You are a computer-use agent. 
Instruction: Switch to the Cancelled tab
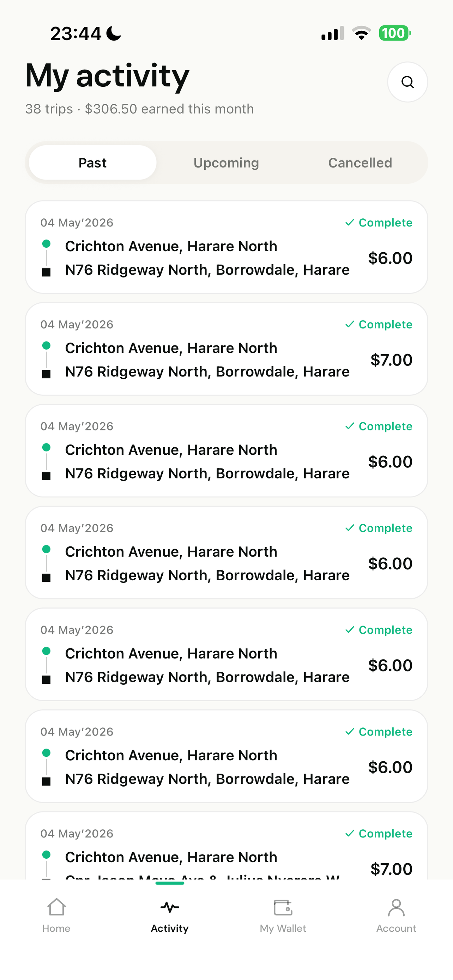[360, 163]
